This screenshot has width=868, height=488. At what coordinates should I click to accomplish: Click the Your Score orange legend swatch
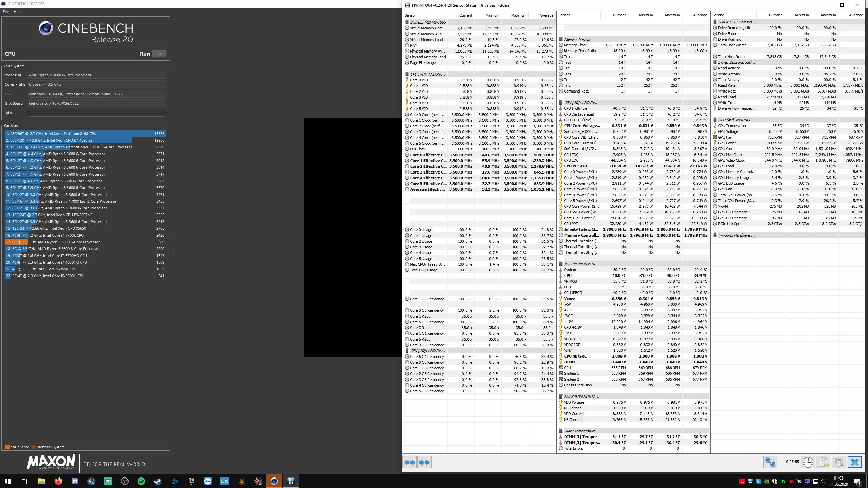click(x=7, y=447)
